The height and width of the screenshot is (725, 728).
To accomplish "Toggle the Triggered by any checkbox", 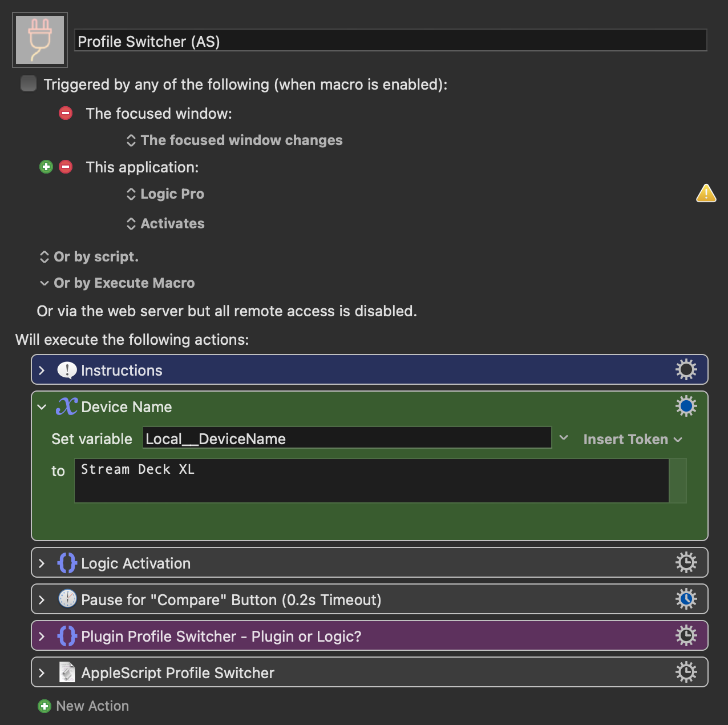I will 29,84.
